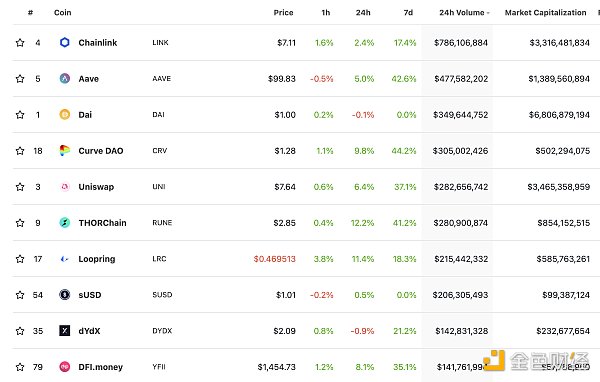600x382 pixels.
Task: Sort by 7d change column header
Action: 408,13
